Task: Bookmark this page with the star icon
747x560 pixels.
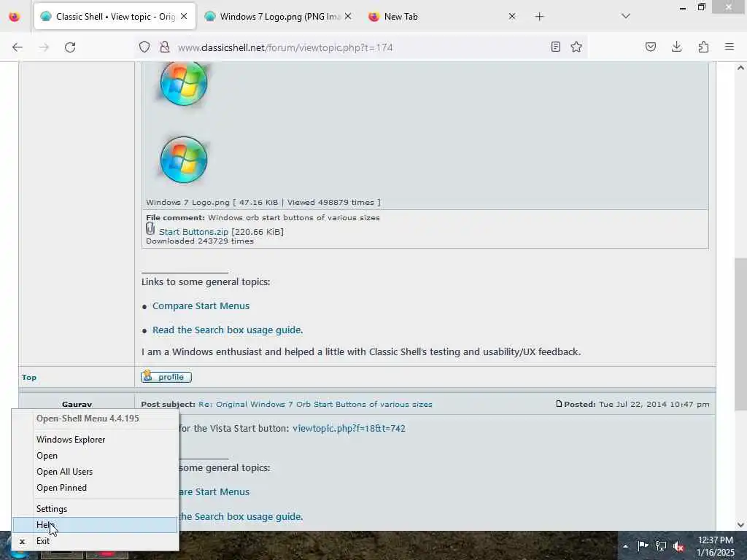Action: click(x=576, y=47)
